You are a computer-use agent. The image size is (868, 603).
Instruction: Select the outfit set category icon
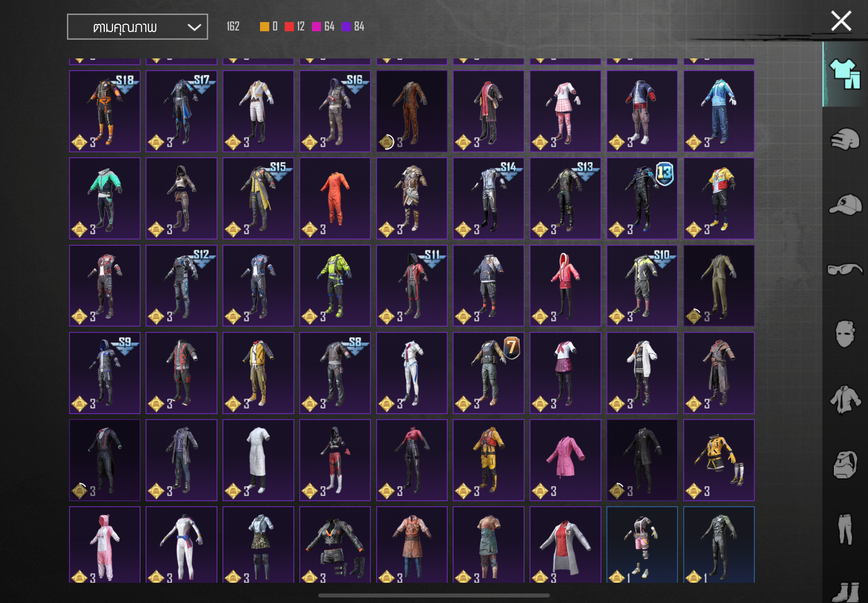tap(845, 74)
